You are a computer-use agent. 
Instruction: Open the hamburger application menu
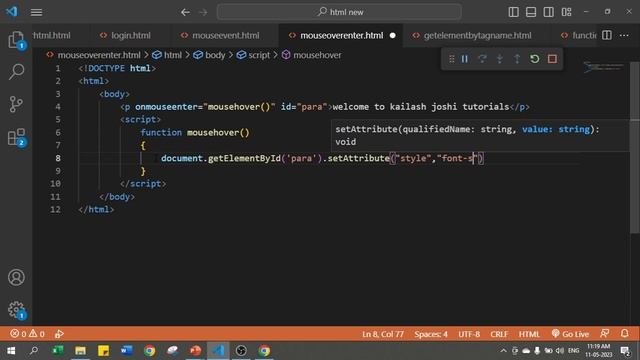(x=36, y=12)
